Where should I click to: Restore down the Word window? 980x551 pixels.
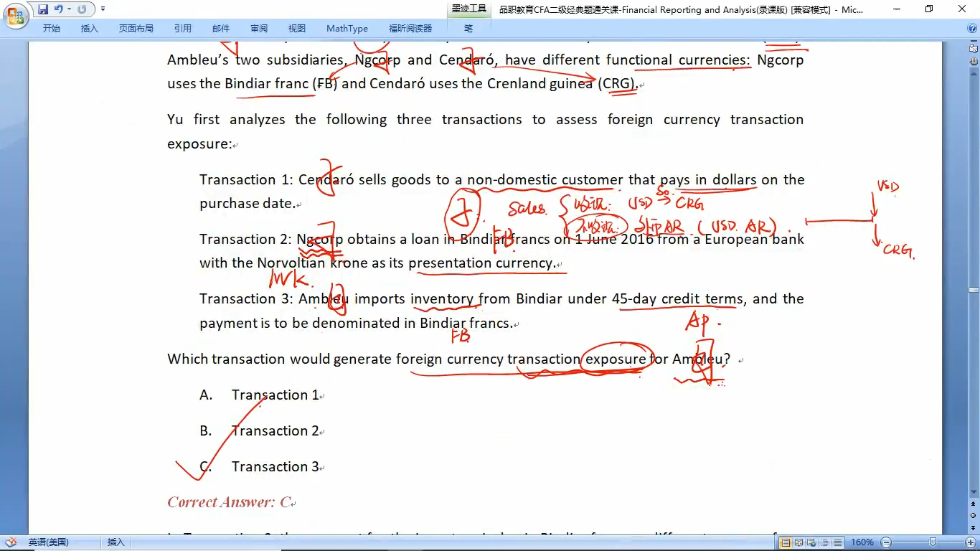click(x=929, y=9)
